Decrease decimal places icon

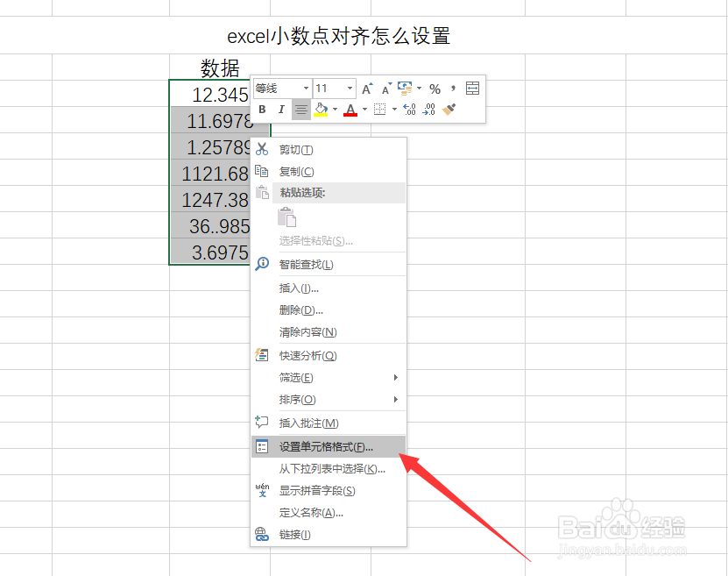(x=429, y=110)
